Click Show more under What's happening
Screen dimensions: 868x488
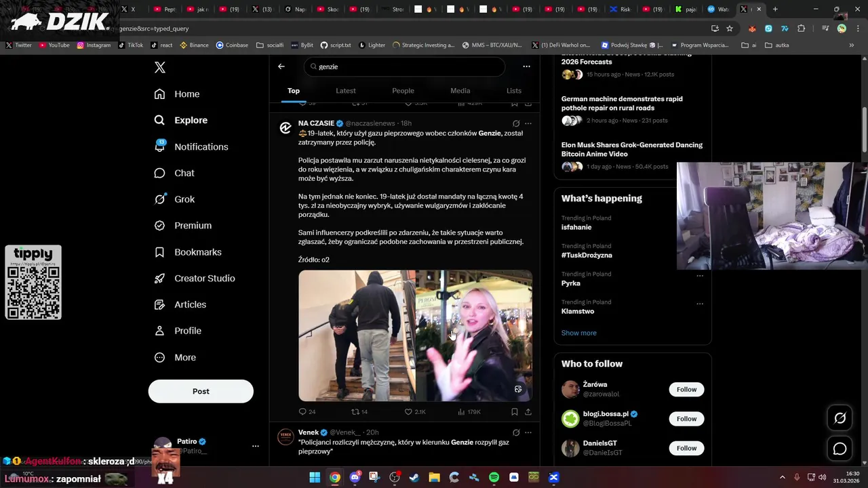(x=579, y=333)
